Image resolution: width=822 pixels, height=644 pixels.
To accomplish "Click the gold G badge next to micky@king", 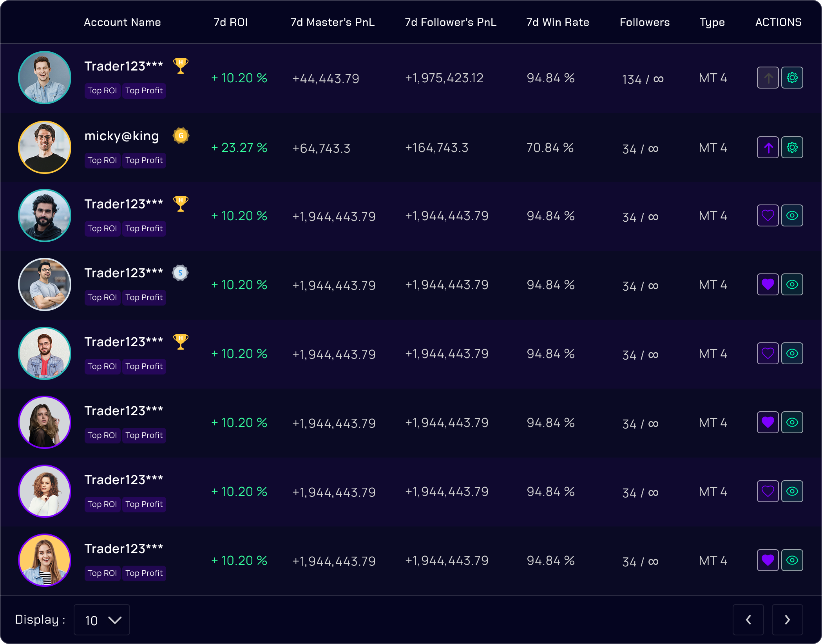I will pyautogui.click(x=181, y=136).
